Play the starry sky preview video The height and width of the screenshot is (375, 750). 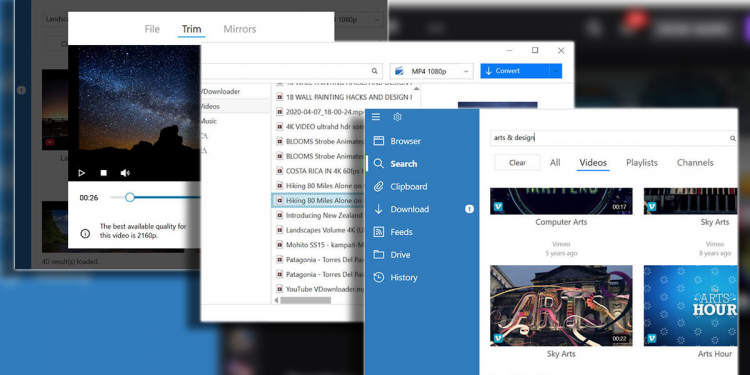[81, 173]
